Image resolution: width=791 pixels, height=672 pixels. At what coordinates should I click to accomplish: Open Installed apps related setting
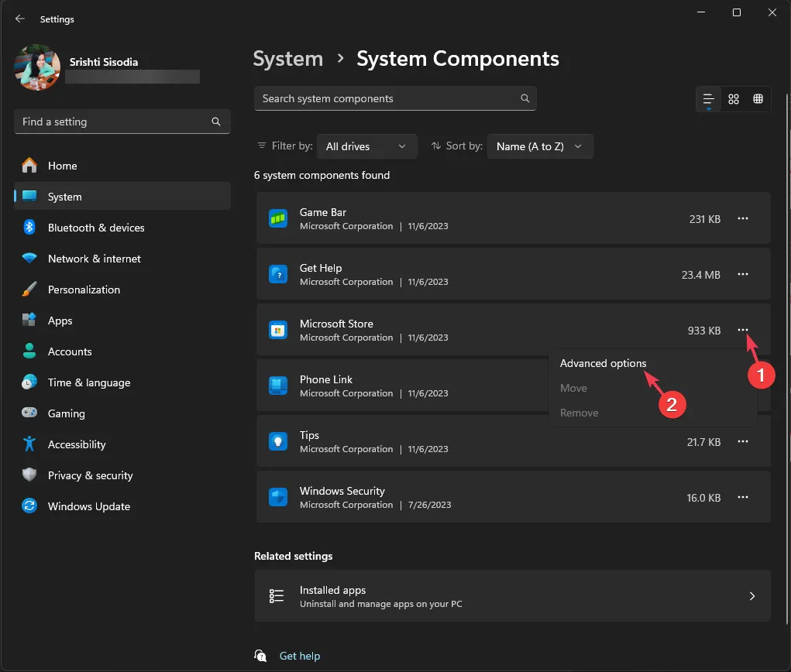(513, 596)
